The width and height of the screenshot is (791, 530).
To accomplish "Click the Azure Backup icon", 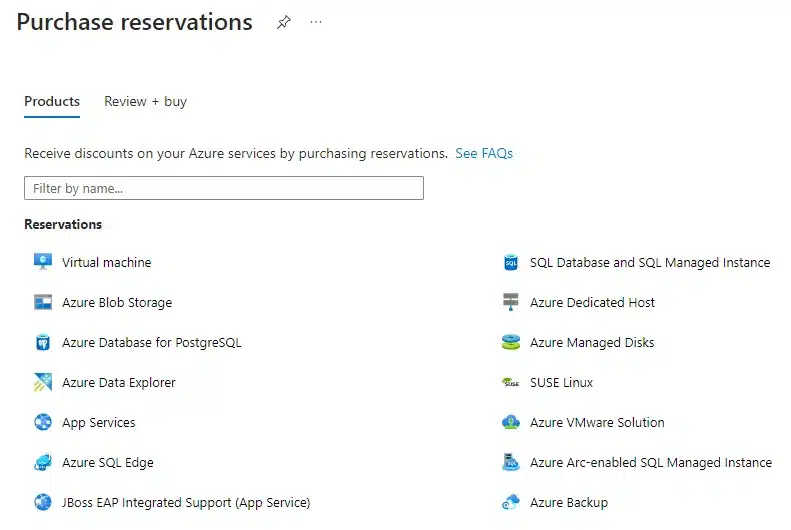I will (511, 502).
